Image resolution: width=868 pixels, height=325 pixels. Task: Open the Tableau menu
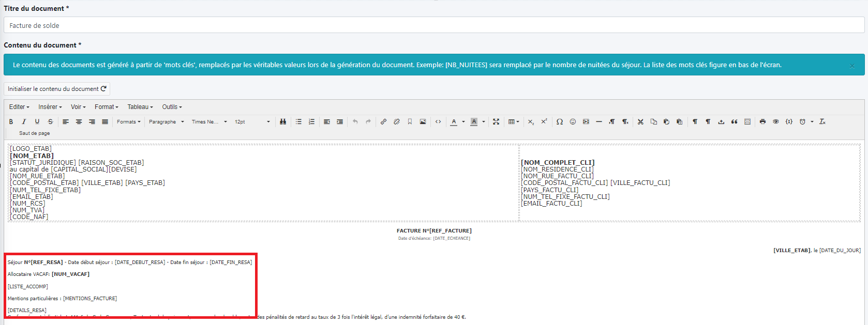[x=140, y=107]
